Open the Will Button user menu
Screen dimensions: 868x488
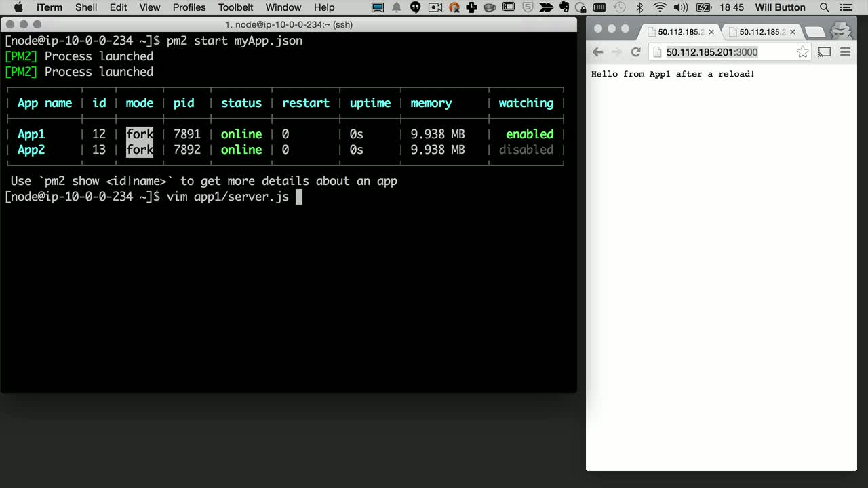click(781, 7)
